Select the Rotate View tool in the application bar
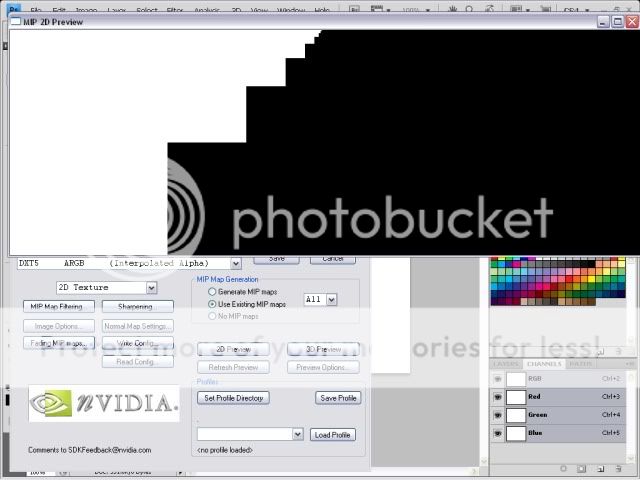 (489, 9)
